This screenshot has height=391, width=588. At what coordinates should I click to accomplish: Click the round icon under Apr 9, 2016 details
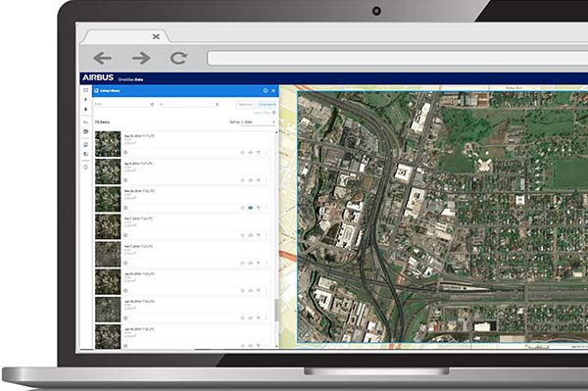tap(125, 180)
